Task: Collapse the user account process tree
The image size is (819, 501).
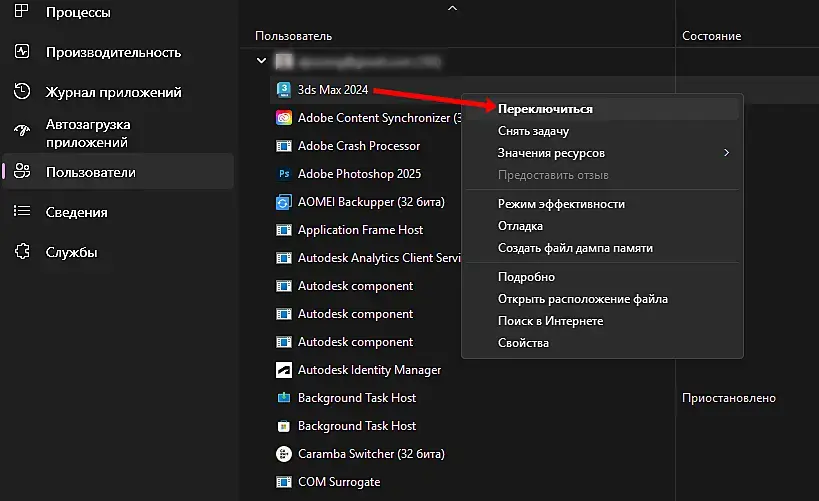Action: coord(262,61)
